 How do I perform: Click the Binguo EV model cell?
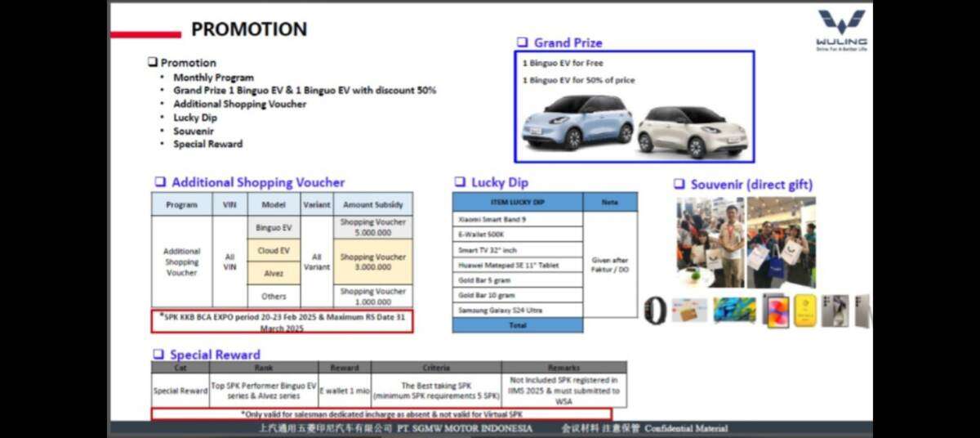pos(274,227)
